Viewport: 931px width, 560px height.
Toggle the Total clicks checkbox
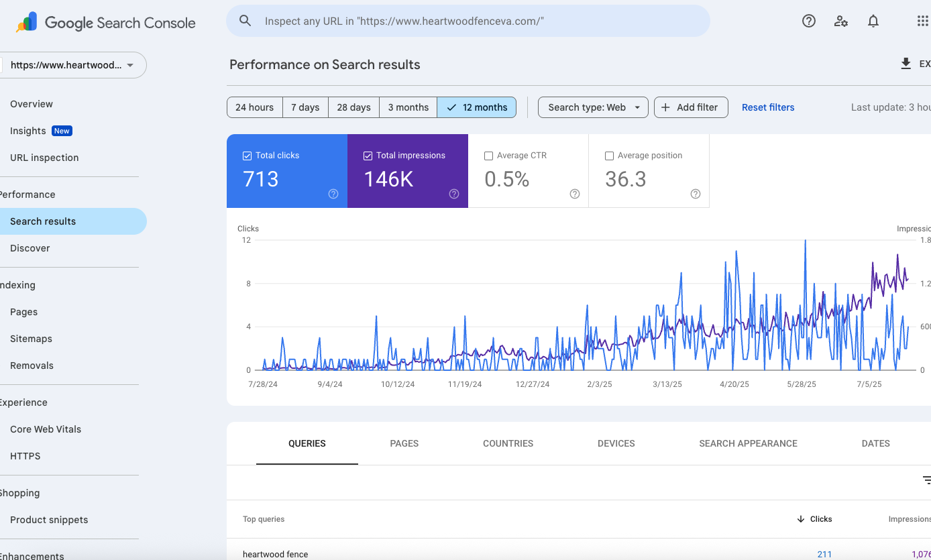point(247,156)
